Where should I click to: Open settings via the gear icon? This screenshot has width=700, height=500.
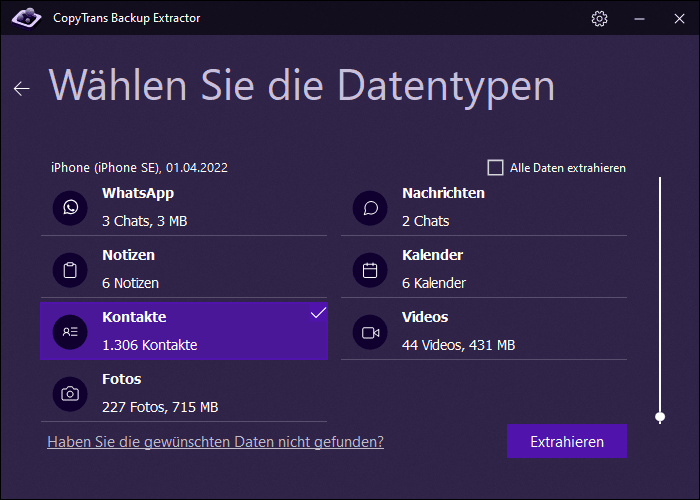[x=599, y=18]
